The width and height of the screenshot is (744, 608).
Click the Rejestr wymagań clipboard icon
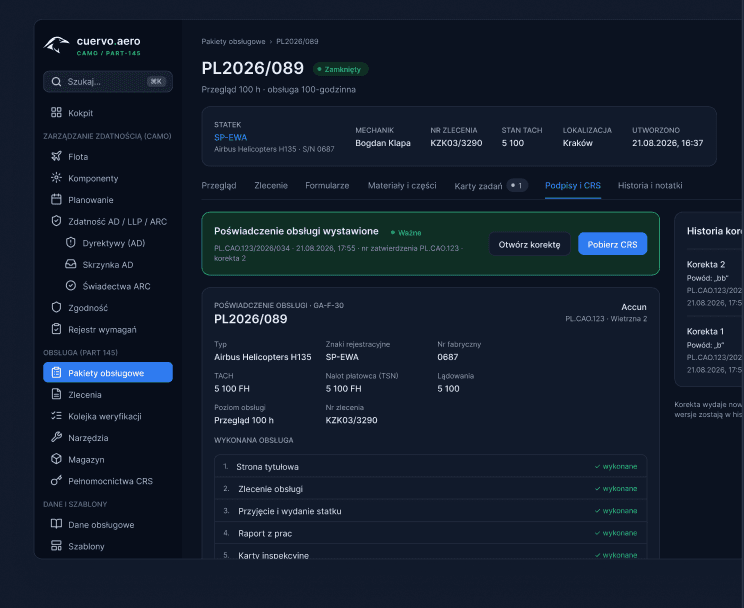[56, 329]
